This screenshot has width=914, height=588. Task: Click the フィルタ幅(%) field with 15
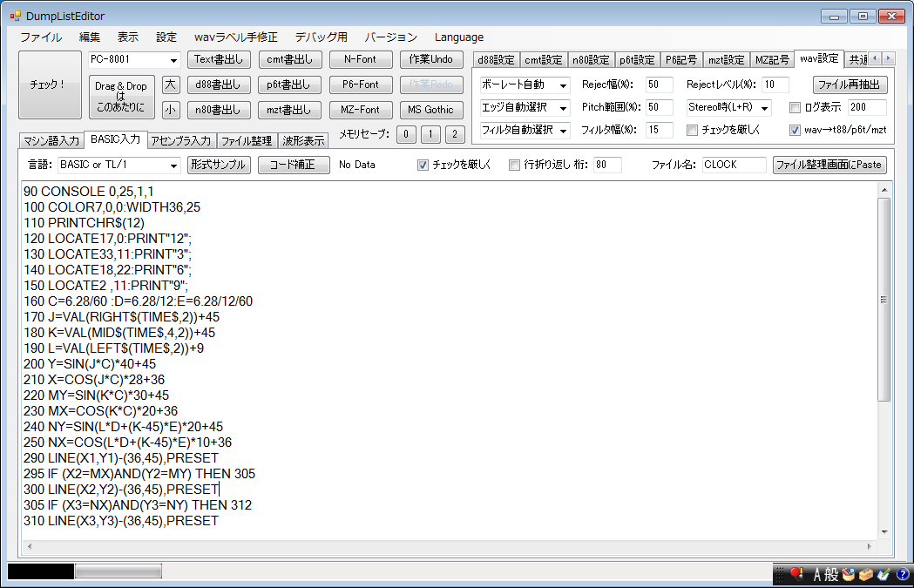660,130
